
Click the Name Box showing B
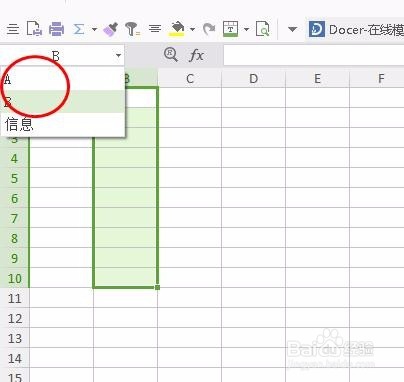coord(57,56)
